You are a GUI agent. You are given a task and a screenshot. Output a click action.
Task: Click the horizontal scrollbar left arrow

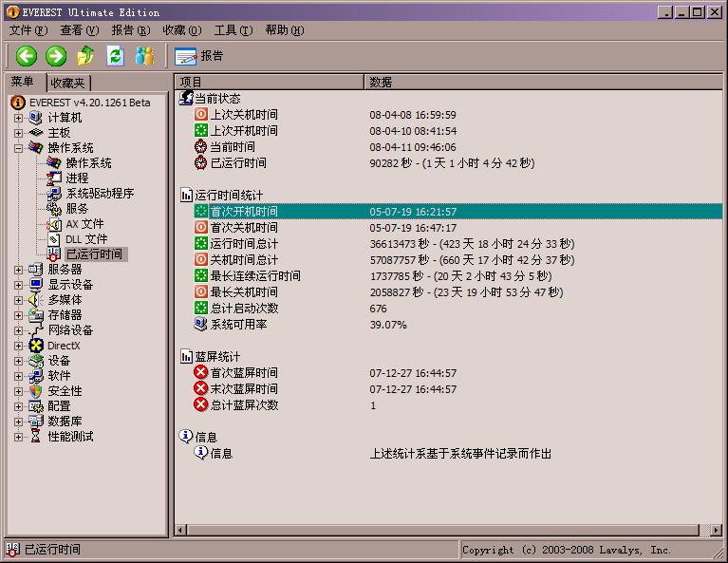coord(181,530)
